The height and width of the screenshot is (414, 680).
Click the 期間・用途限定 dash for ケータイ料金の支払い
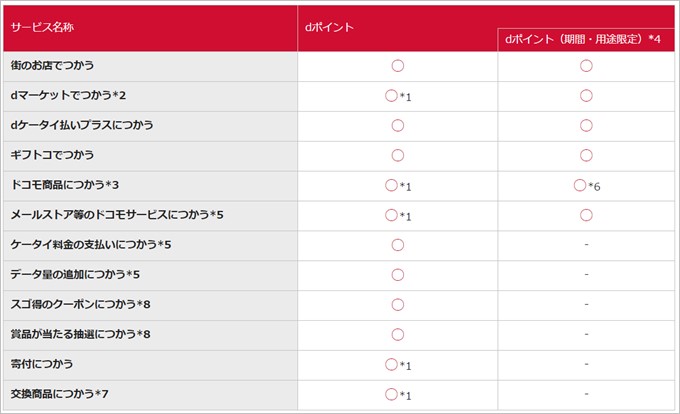pyautogui.click(x=586, y=245)
